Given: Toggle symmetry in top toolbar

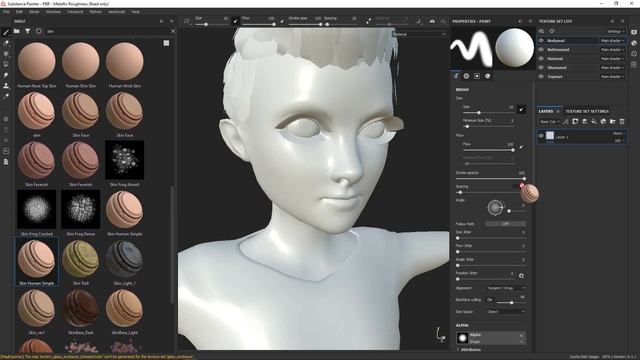Looking at the screenshot, I should [x=432, y=21].
